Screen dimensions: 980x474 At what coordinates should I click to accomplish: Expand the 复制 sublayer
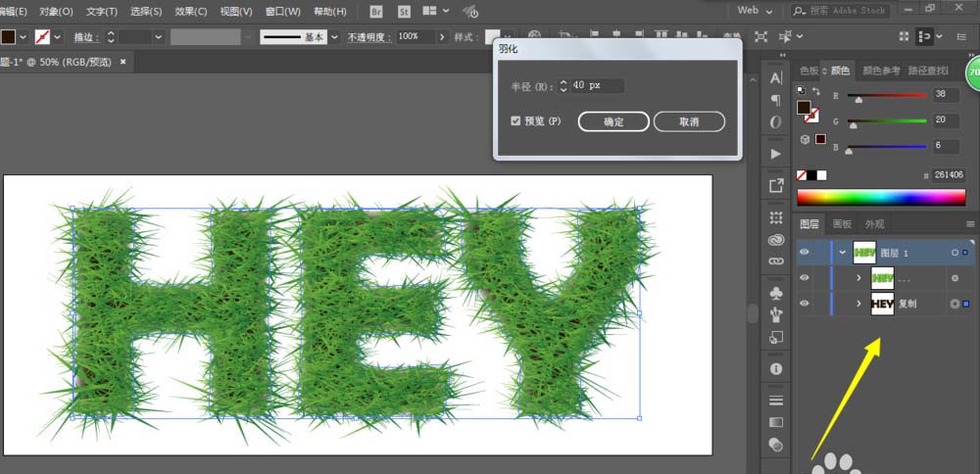[858, 305]
